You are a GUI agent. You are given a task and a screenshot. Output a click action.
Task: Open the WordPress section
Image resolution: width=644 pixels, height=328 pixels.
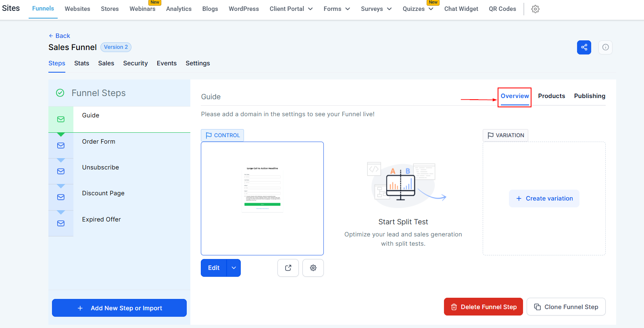244,9
